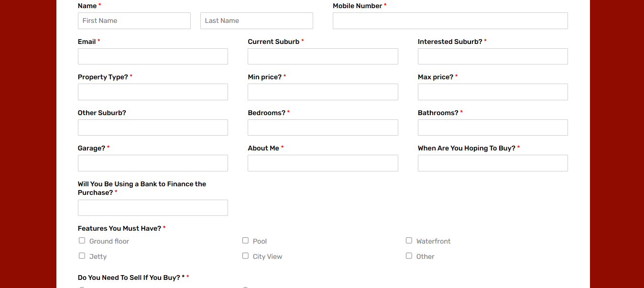Screen dimensions: 644x288
Task: Focus the bank financing question field
Action: [x=153, y=207]
